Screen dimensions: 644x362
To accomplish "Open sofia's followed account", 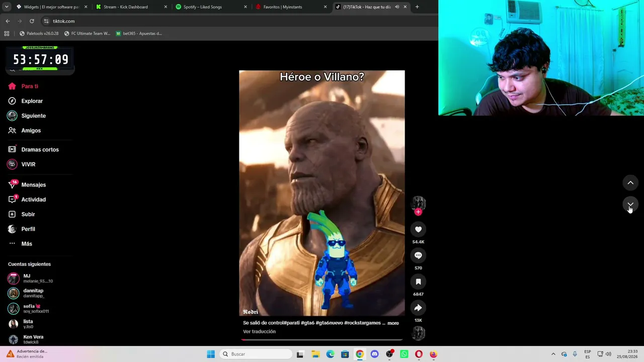I will pyautogui.click(x=28, y=308).
